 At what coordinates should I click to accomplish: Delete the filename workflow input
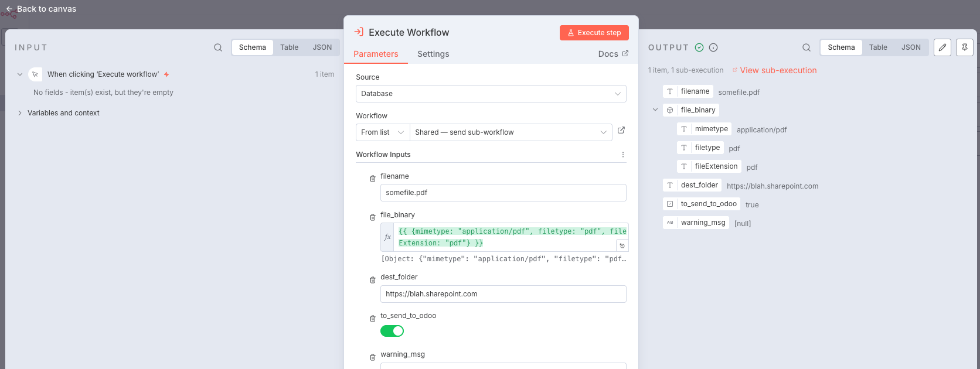tap(373, 179)
